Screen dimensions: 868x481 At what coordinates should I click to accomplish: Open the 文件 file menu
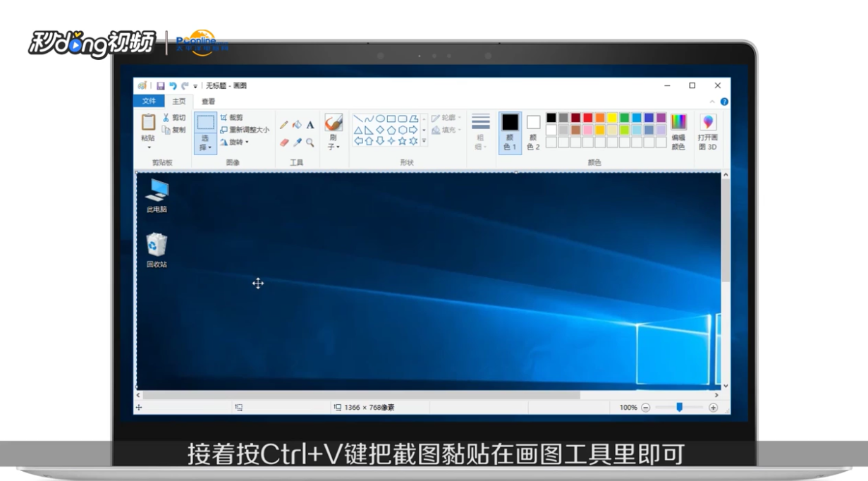[149, 102]
